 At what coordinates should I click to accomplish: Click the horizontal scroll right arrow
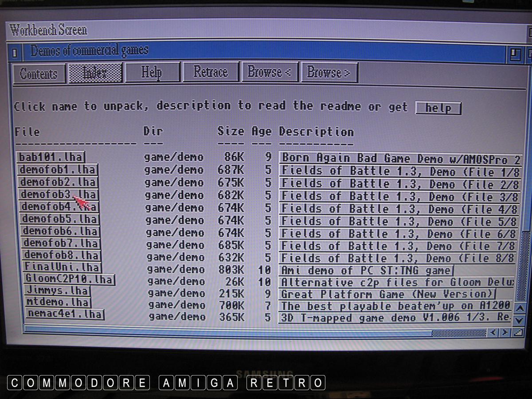coord(505,332)
